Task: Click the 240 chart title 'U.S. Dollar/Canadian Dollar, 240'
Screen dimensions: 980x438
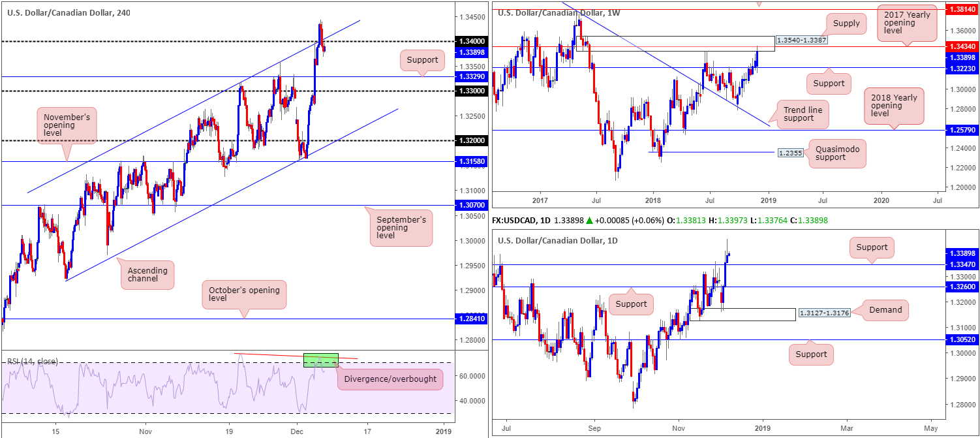Action: coord(69,12)
